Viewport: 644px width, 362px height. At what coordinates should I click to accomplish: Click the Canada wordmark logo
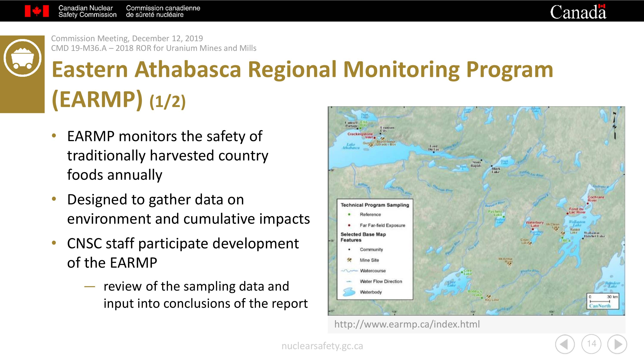click(x=578, y=12)
